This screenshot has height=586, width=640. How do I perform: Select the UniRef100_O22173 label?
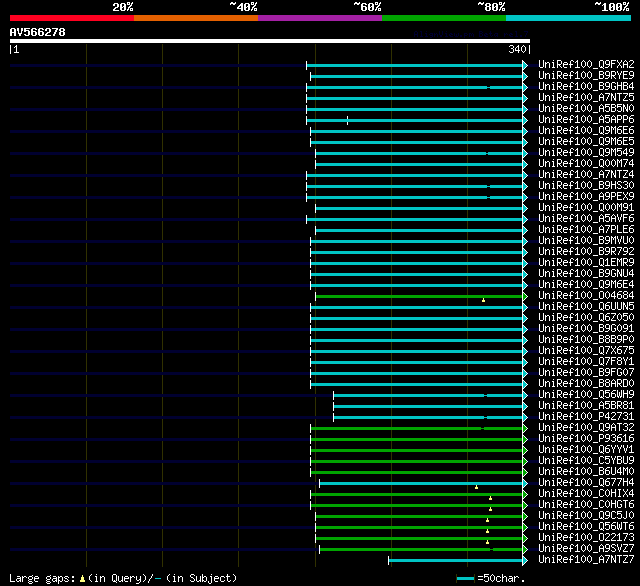click(586, 538)
